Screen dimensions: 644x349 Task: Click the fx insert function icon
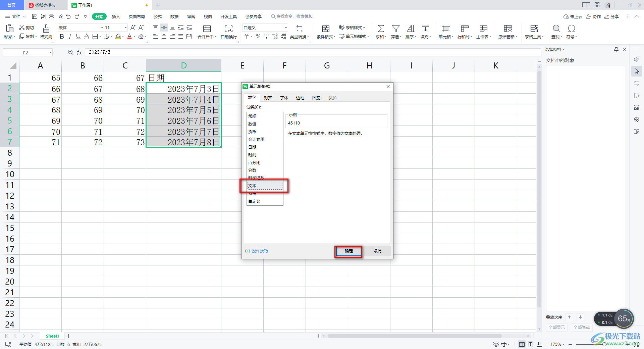[79, 52]
